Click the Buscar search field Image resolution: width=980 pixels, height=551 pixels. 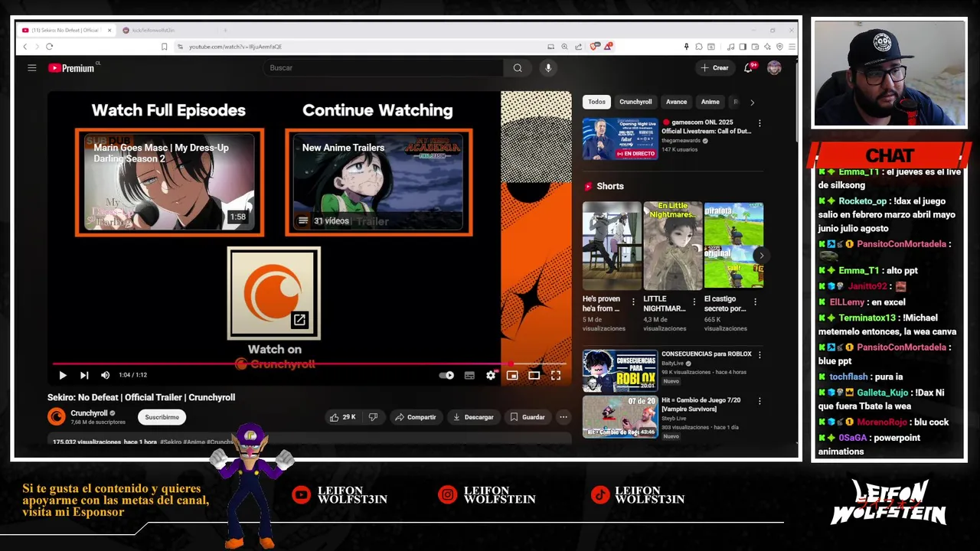coord(383,68)
